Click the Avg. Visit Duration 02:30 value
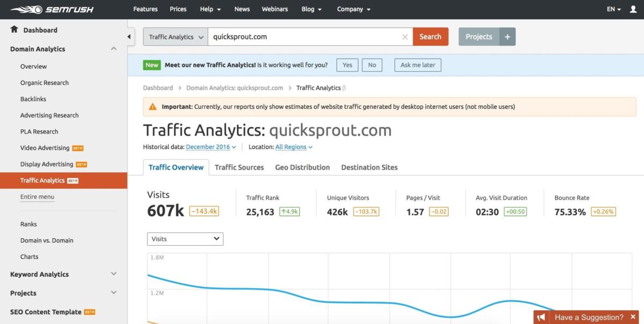The height and width of the screenshot is (324, 644). (x=487, y=212)
